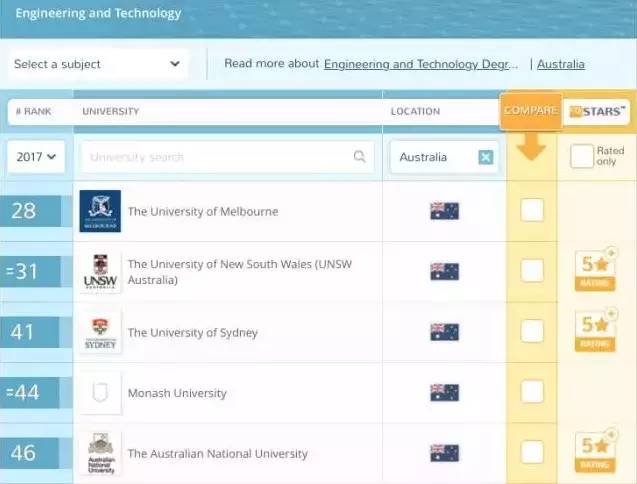The image size is (637, 484).
Task: Click the Monash University shield logo
Action: pos(100,393)
